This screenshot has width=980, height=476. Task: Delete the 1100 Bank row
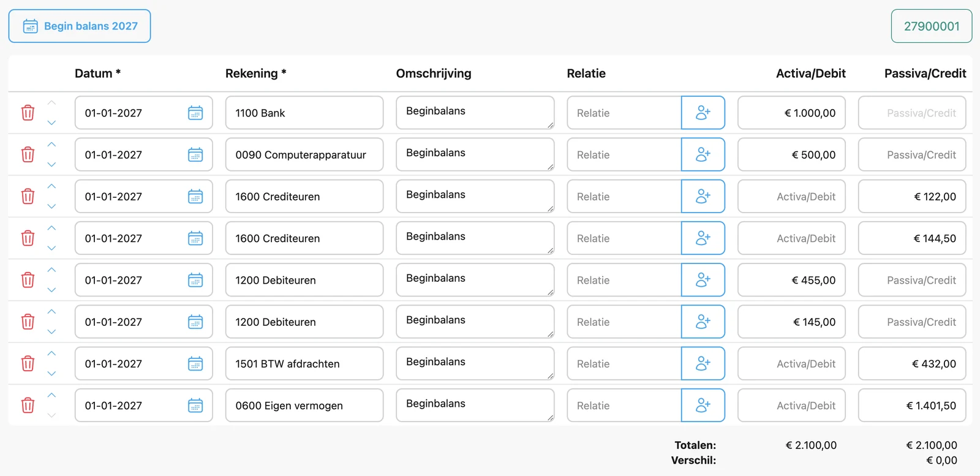tap(28, 113)
